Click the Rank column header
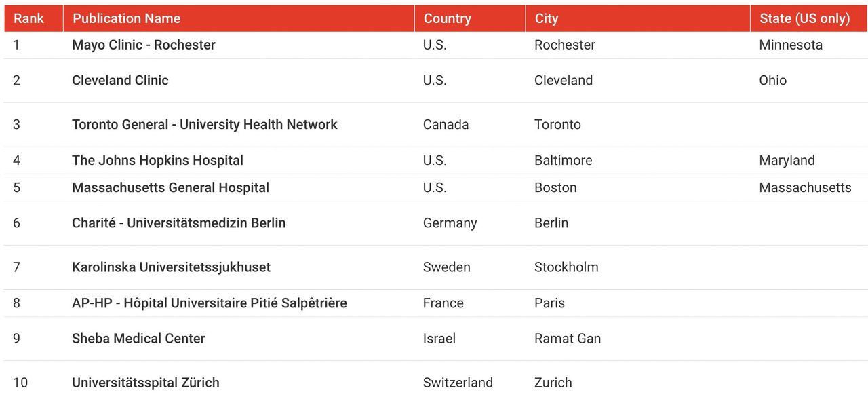This screenshot has height=403, width=868. [28, 18]
